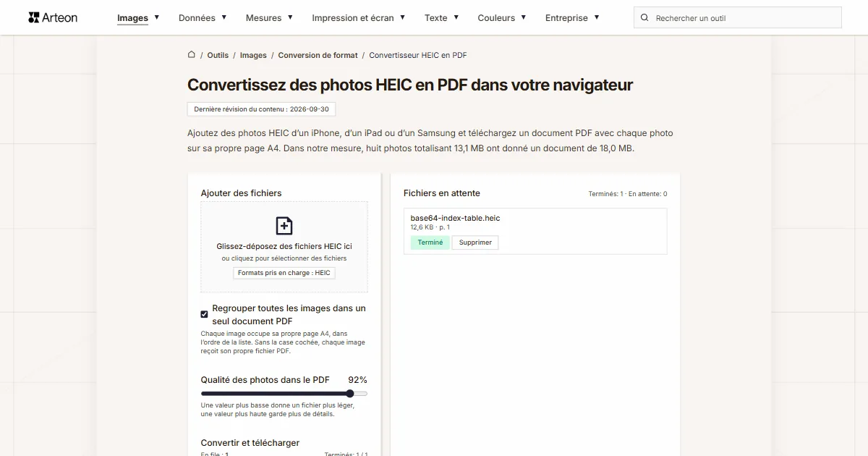Open the Conversion de format breadcrumb link
Screen dimensions: 868x456
click(x=318, y=55)
